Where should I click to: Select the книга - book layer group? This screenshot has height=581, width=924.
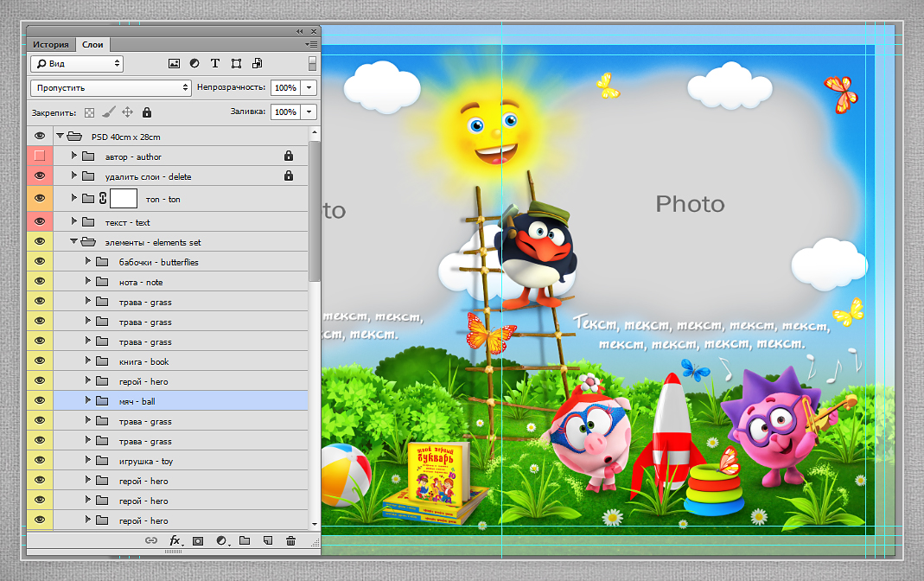181,361
